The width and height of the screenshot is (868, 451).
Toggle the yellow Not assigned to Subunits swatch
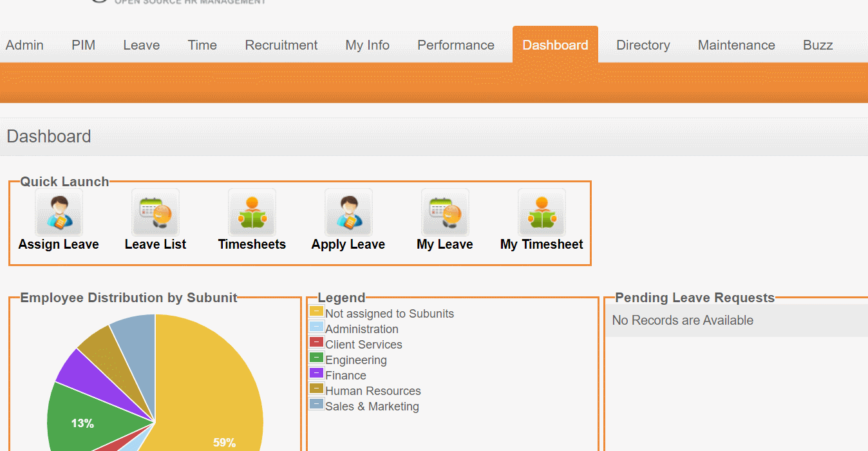click(x=316, y=311)
